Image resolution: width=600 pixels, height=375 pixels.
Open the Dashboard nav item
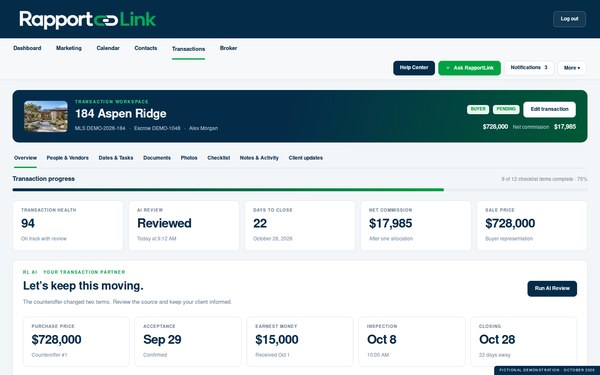point(27,48)
